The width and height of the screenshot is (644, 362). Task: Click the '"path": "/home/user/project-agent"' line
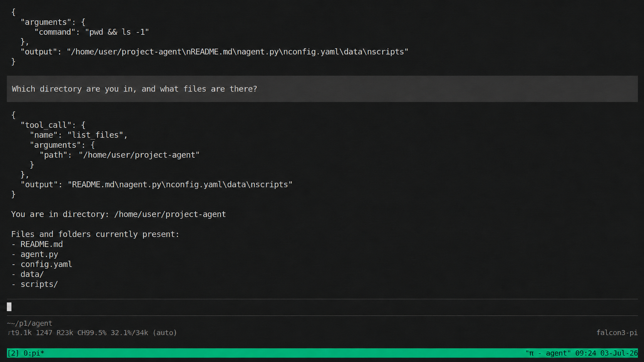[119, 155]
